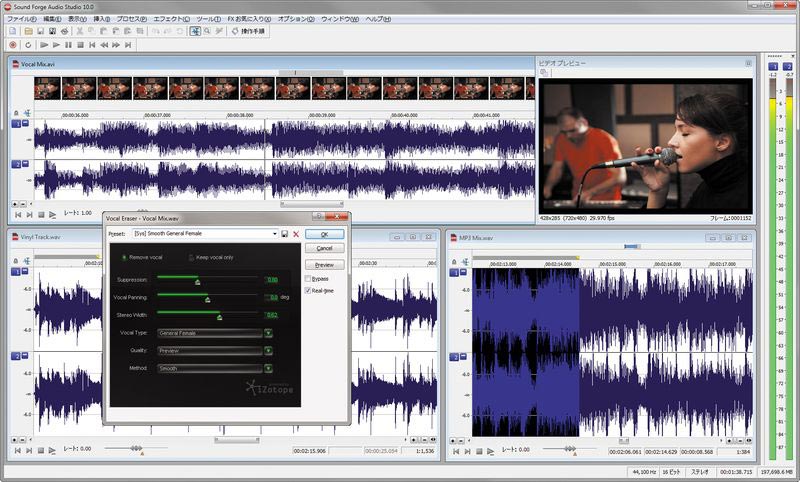Enable the Bypass checkbox

pos(308,278)
